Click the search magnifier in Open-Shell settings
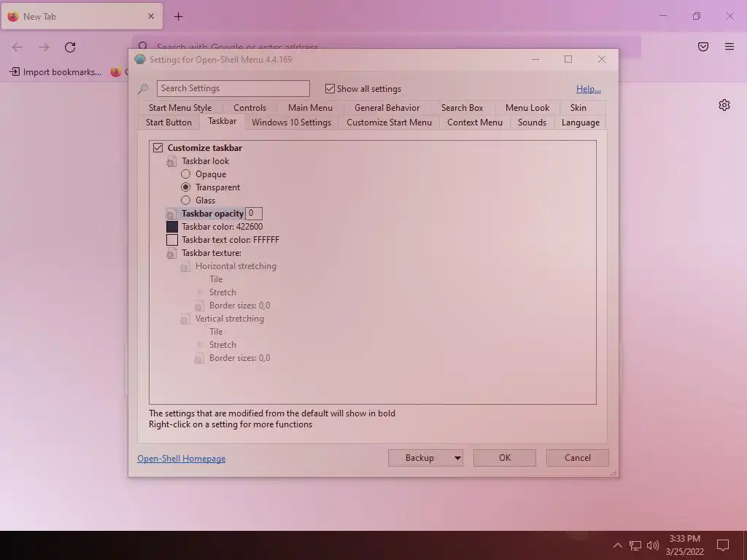Image resolution: width=747 pixels, height=560 pixels. click(x=143, y=88)
